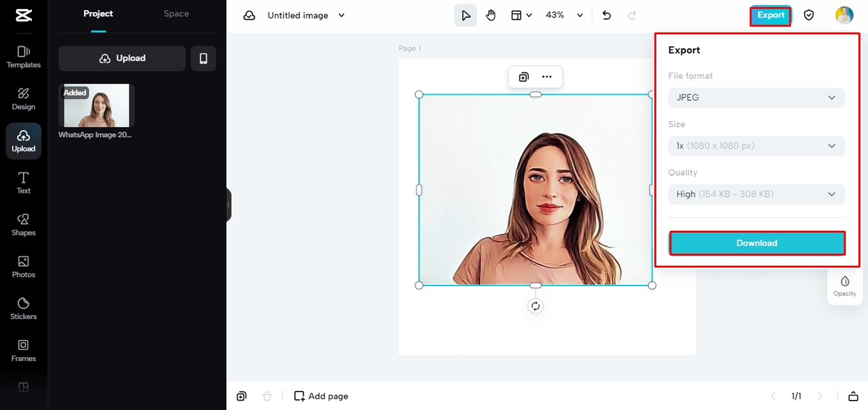The height and width of the screenshot is (410, 868).
Task: Open the Quality High dropdown
Action: [x=757, y=194]
